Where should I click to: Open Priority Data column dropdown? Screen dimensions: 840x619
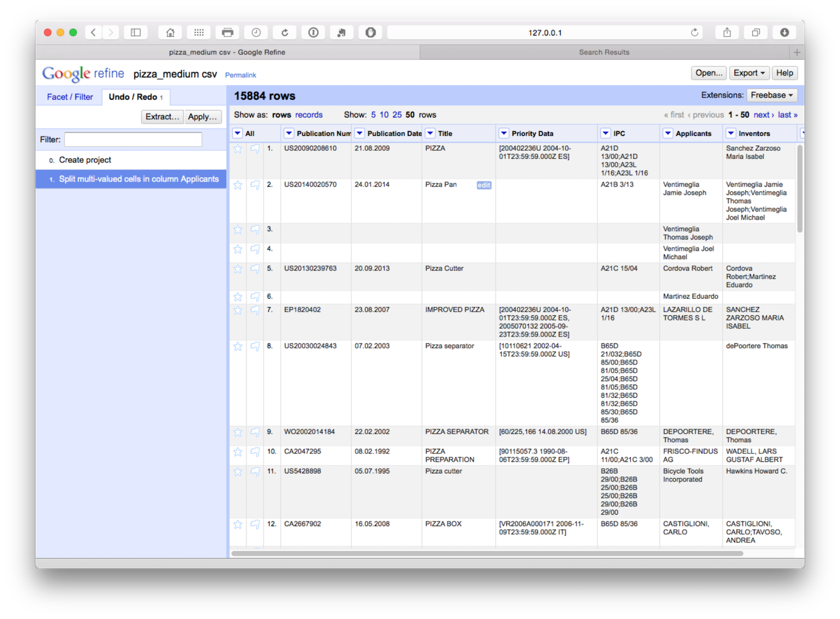(x=503, y=134)
